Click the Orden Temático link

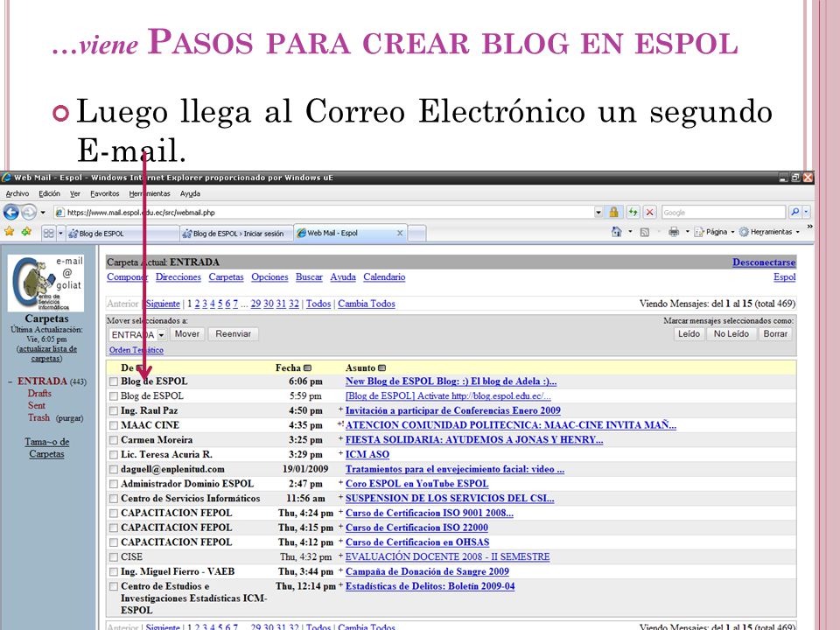(x=136, y=350)
